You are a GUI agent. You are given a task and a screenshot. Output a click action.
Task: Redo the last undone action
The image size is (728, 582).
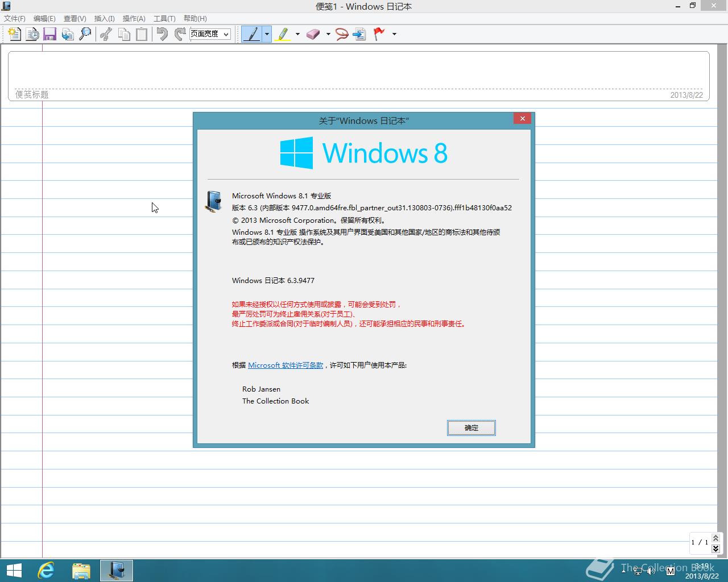pyautogui.click(x=180, y=34)
